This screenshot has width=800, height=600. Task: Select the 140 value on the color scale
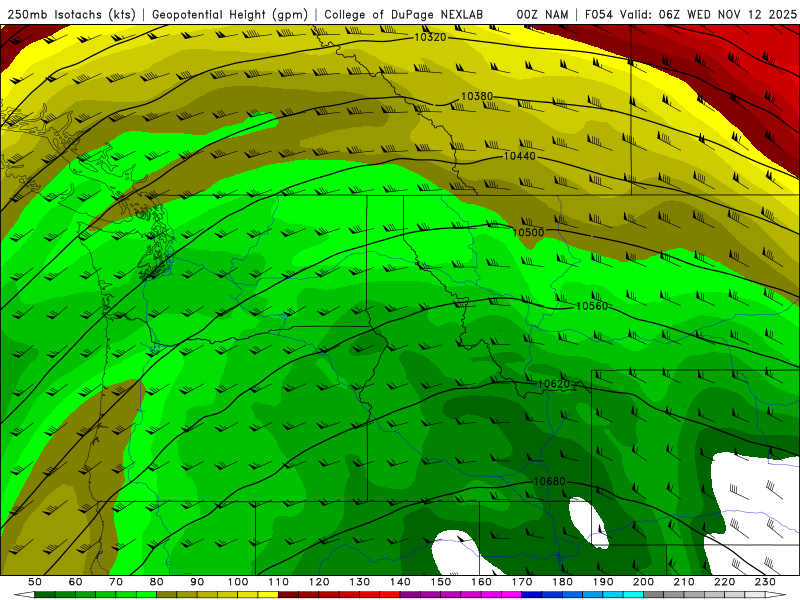pyautogui.click(x=401, y=582)
